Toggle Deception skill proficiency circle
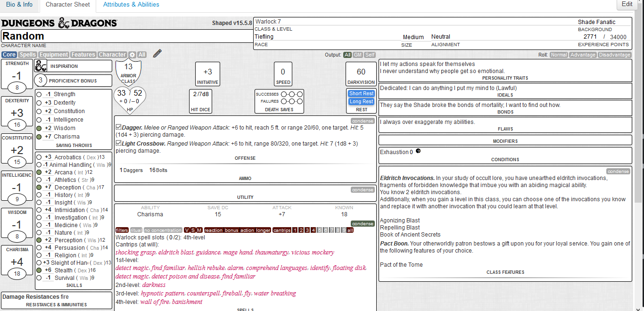Image resolution: width=644 pixels, height=311 pixels. (x=39, y=188)
